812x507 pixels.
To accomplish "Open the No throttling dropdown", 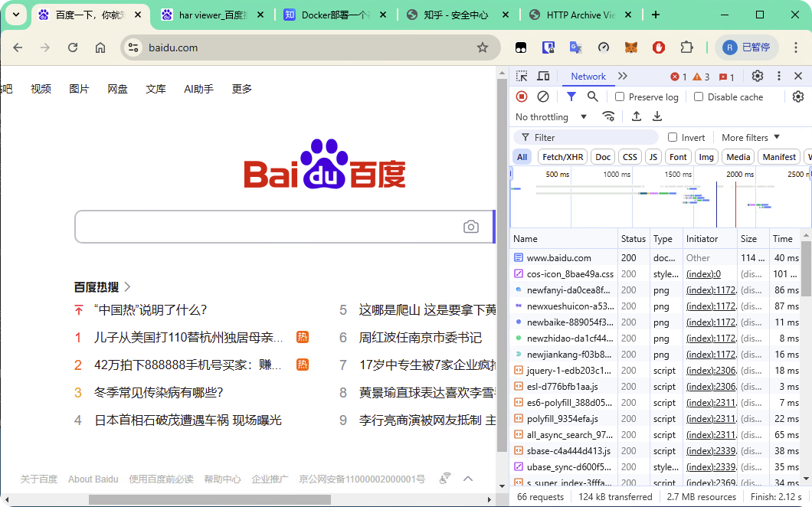I will [552, 117].
